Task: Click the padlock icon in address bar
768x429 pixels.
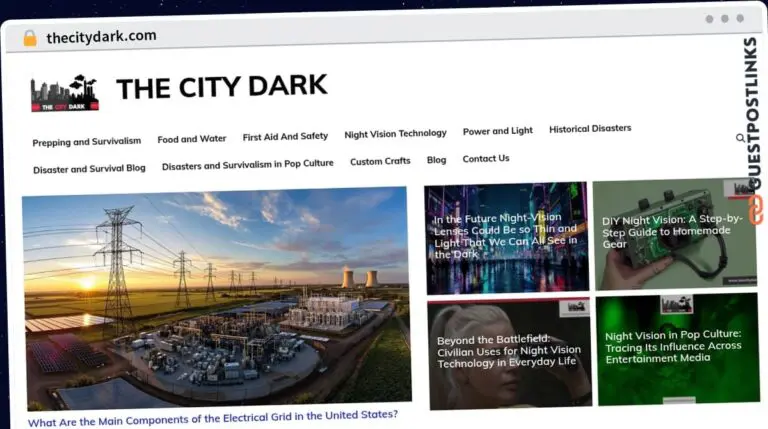Action: click(29, 38)
